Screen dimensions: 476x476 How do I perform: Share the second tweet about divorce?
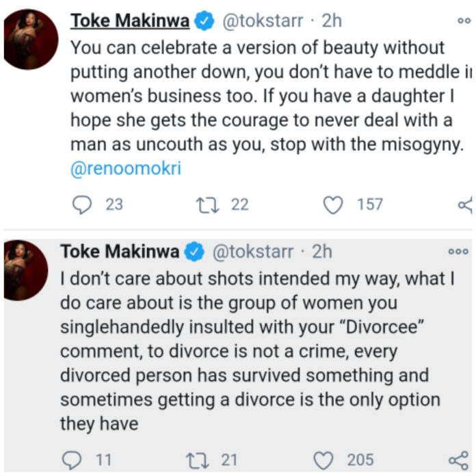tap(456, 459)
